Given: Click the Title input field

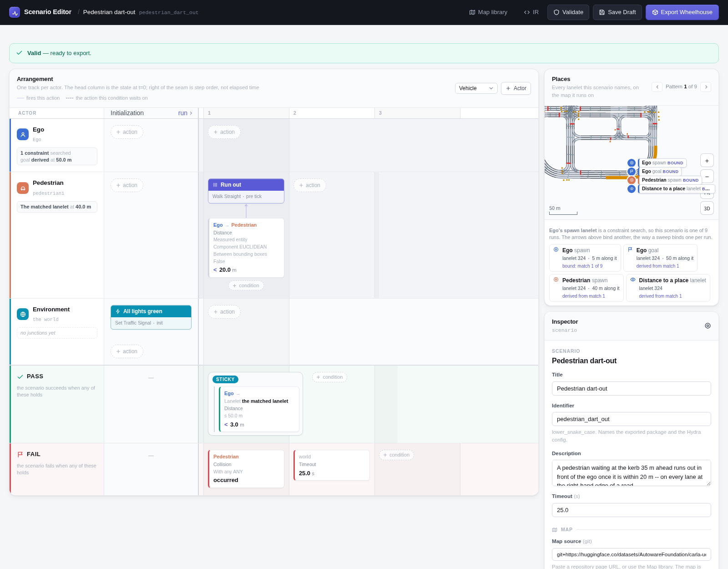Looking at the screenshot, I should pyautogui.click(x=632, y=389).
